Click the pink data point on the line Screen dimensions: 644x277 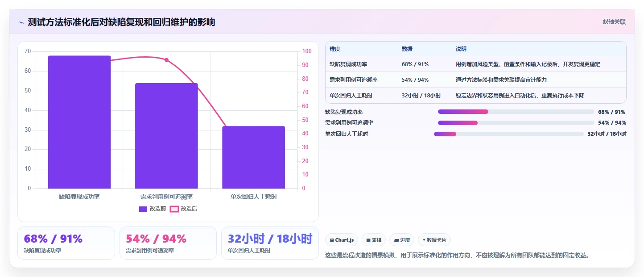pyautogui.click(x=166, y=60)
